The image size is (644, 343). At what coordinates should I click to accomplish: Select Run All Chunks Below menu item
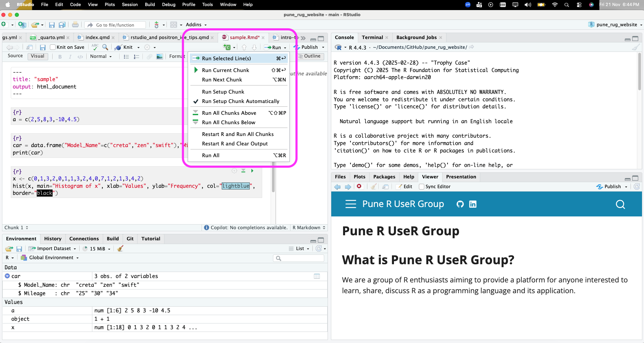click(228, 123)
